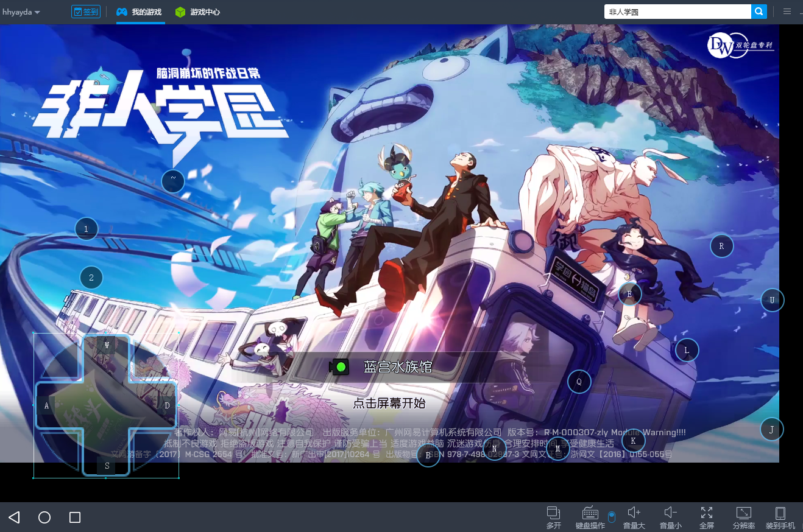Image resolution: width=803 pixels, height=532 pixels.
Task: Click the D key on the direction pad
Action: [x=166, y=405]
